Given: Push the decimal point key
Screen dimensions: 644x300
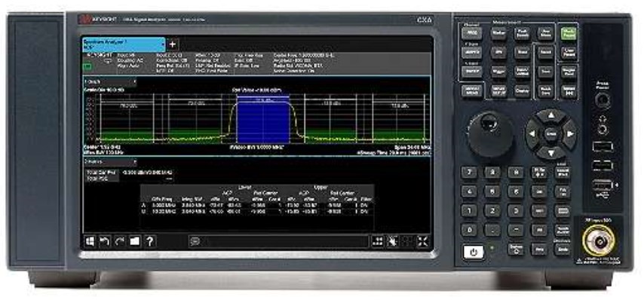Looking at the screenshot, I should (x=492, y=230).
